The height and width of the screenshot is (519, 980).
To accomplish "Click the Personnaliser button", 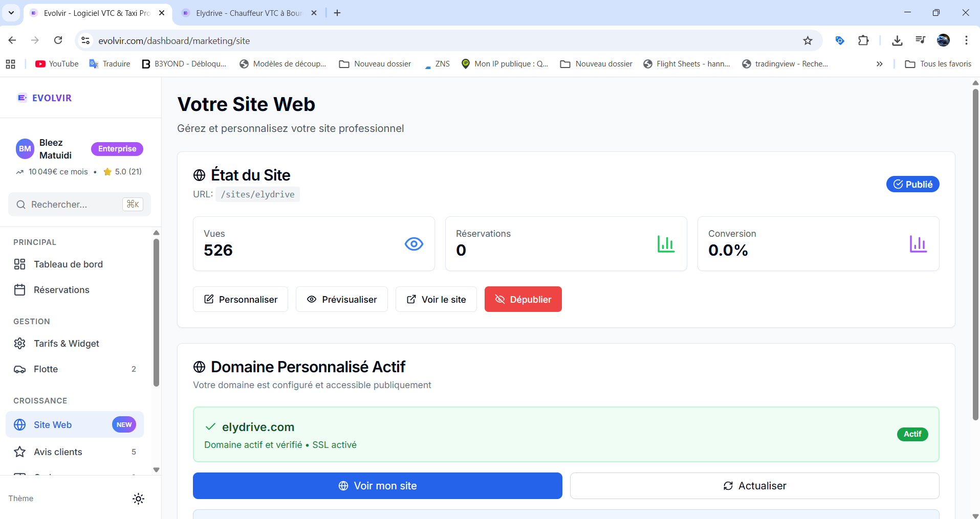I will 240,299.
